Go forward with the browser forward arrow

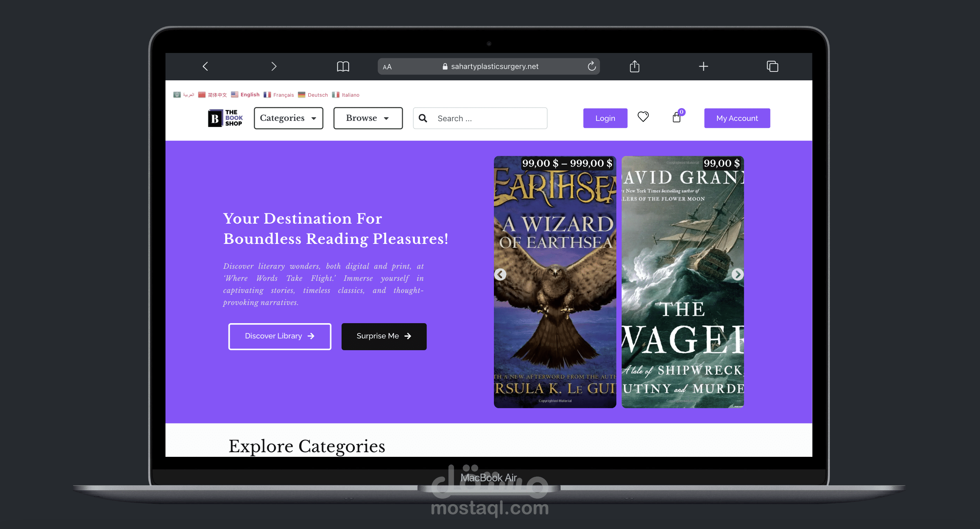(274, 66)
